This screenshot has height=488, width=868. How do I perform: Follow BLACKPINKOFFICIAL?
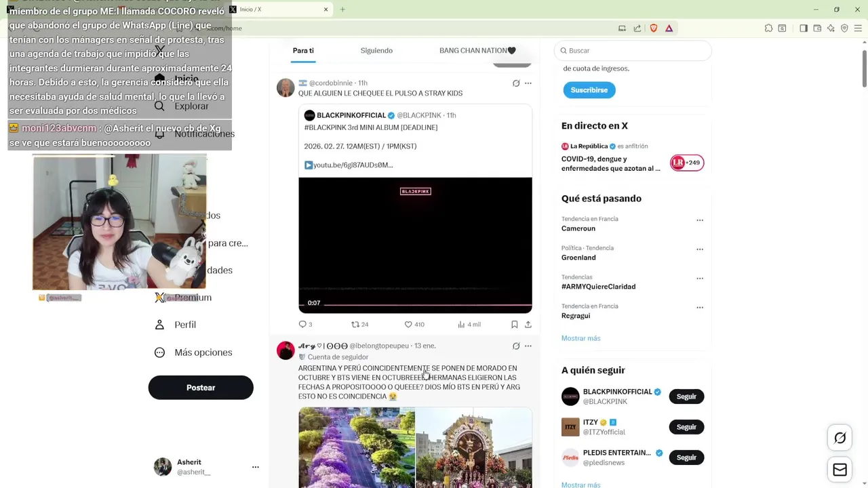pos(686,396)
